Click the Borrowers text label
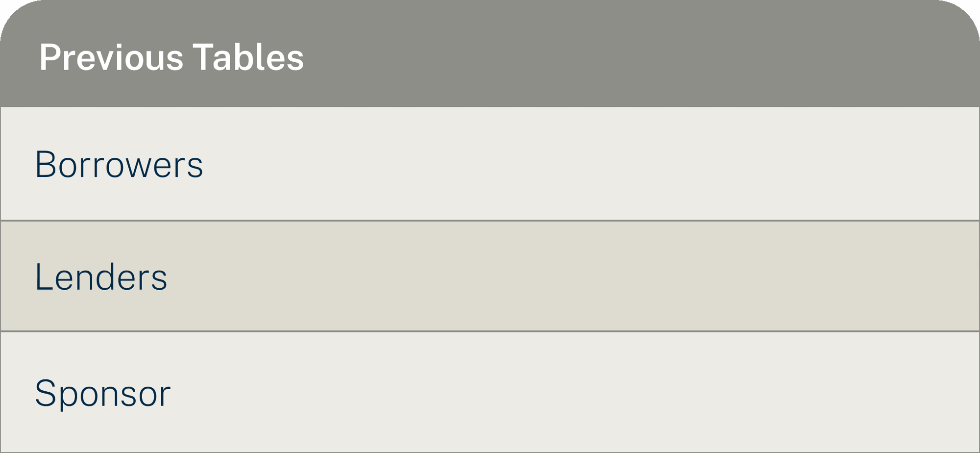Viewport: 980px width, 453px height. (119, 164)
